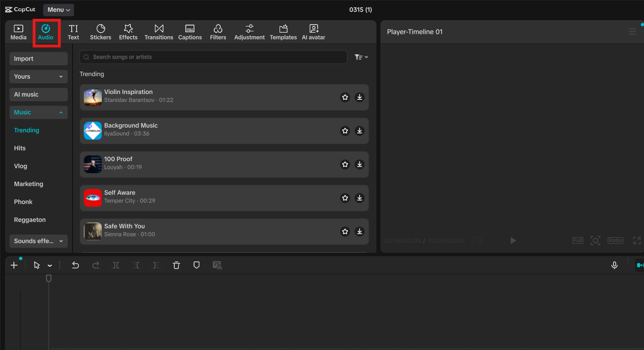Favorite the 100 Proof track

click(345, 164)
